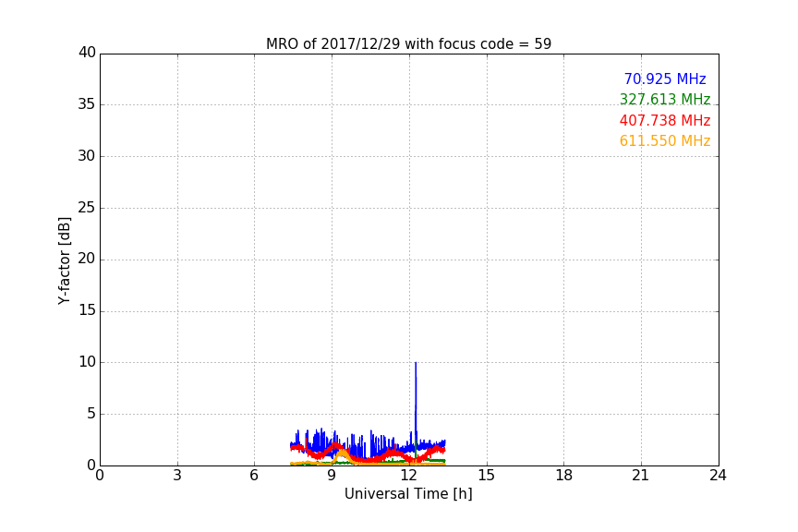Click the tall blue spike peak near 10 dB
This screenshot has width=798, height=532.
click(x=416, y=364)
